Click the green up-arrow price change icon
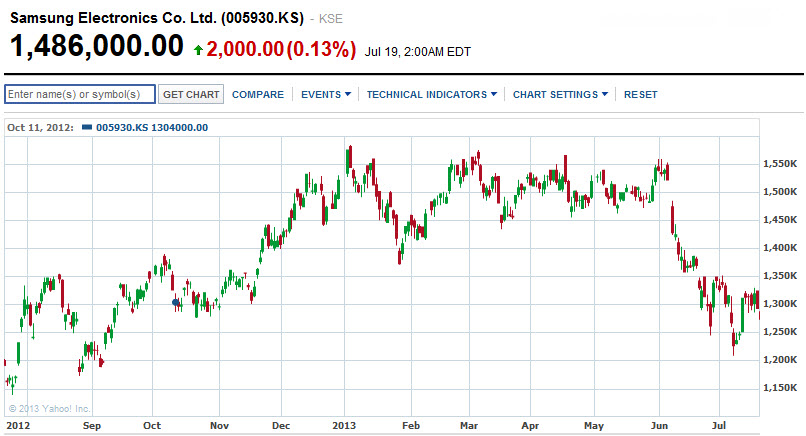The width and height of the screenshot is (806, 436). tap(198, 50)
